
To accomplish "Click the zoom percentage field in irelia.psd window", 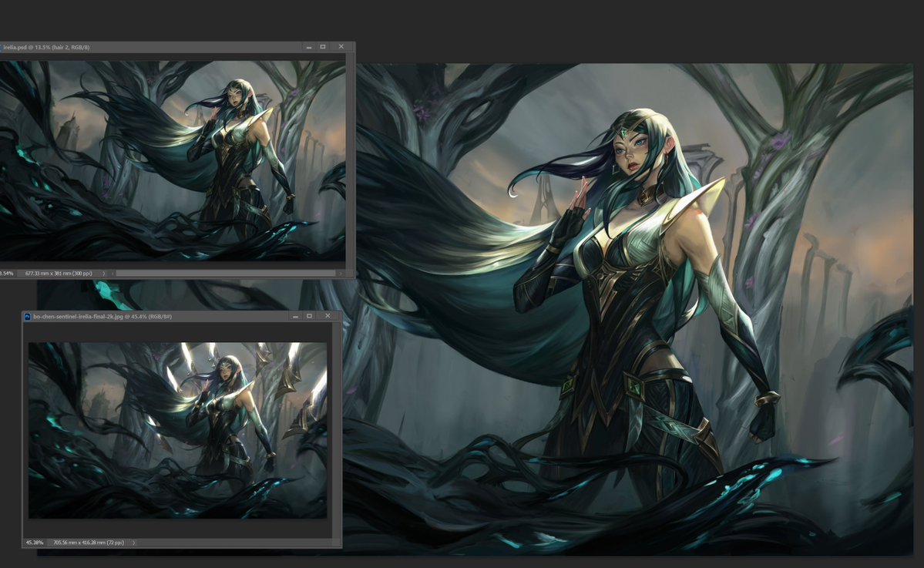I will tap(6, 274).
